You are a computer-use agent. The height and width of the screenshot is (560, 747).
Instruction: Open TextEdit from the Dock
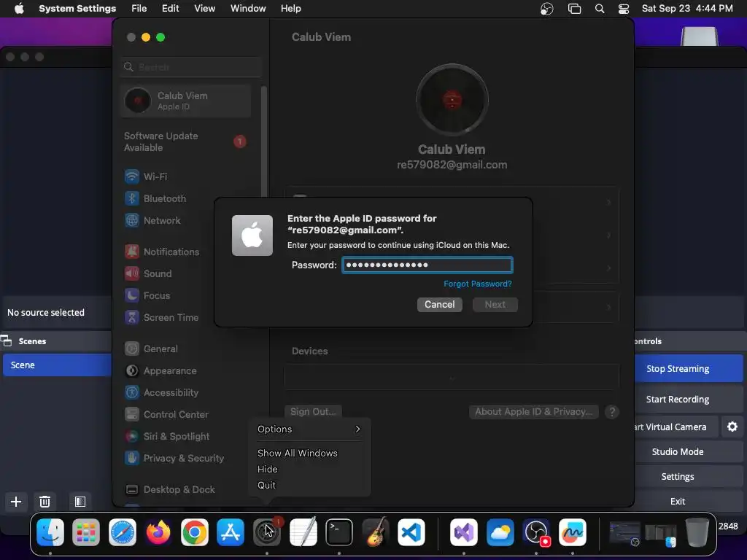pos(303,532)
